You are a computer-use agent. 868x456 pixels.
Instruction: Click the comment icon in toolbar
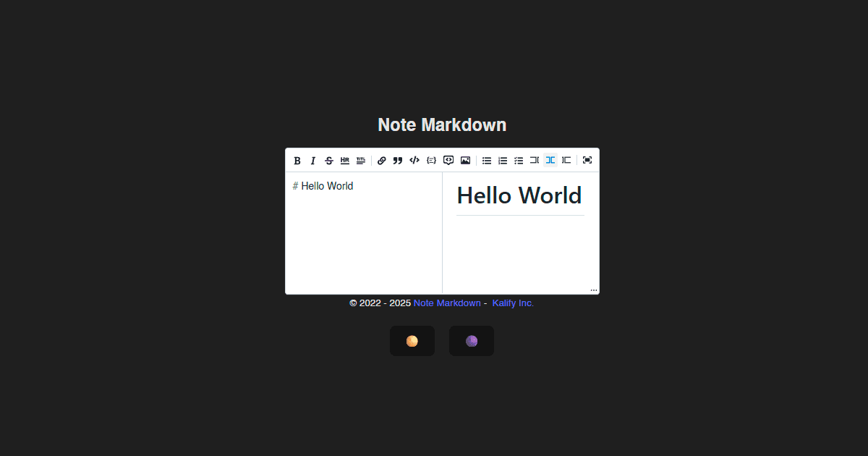pyautogui.click(x=448, y=161)
